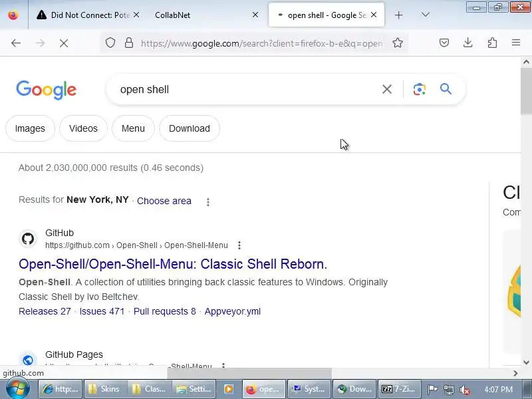Select the Menu search chip
This screenshot has width=532, height=399.
pos(133,128)
